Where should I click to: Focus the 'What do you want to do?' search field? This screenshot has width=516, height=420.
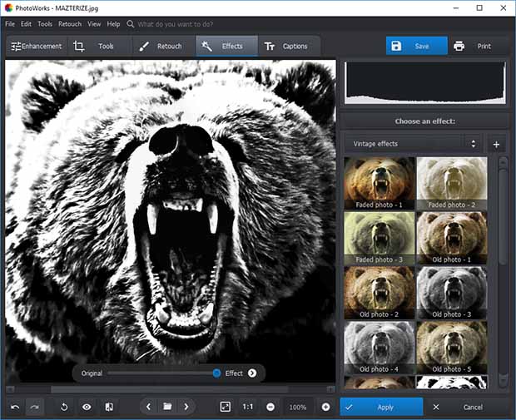click(176, 24)
